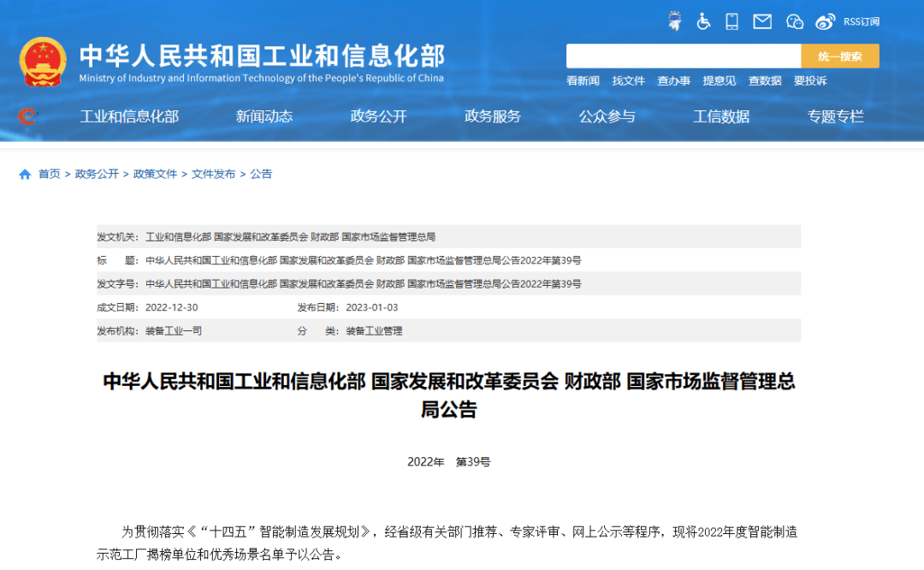Image resolution: width=924 pixels, height=570 pixels.
Task: Focus the site search input field
Action: [x=683, y=56]
